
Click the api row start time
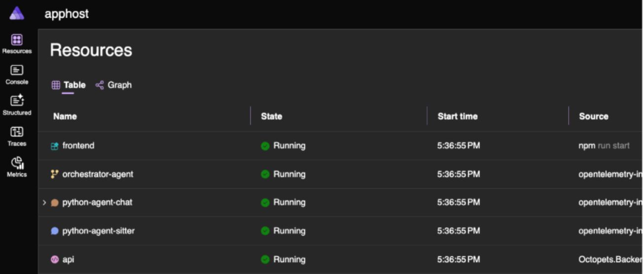[458, 259]
